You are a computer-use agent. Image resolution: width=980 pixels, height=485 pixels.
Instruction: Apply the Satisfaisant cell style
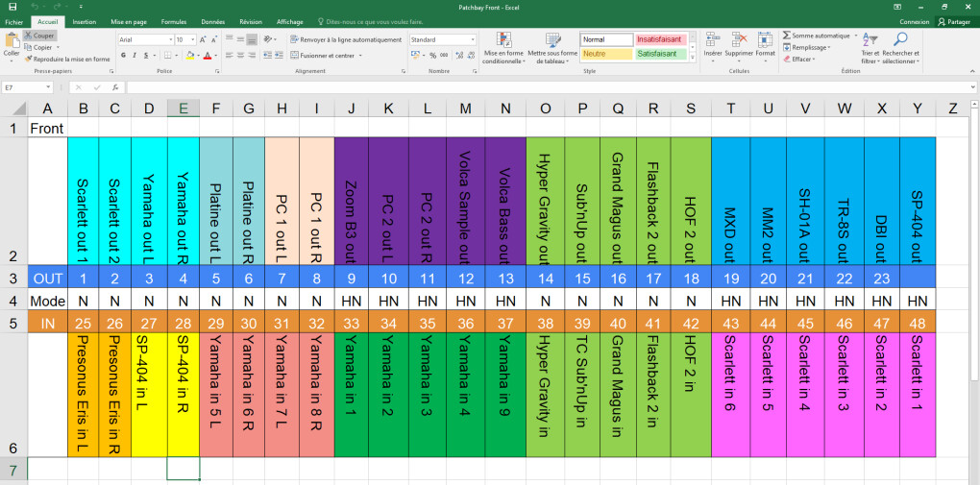661,54
